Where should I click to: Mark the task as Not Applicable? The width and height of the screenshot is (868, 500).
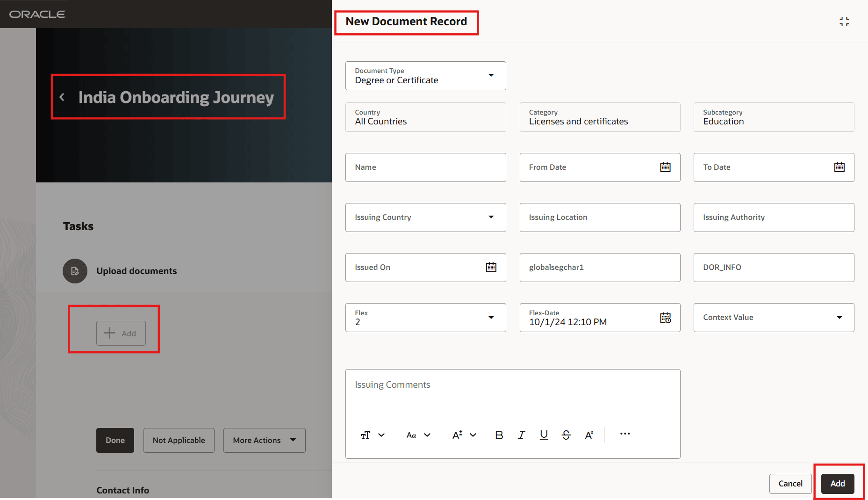point(179,440)
